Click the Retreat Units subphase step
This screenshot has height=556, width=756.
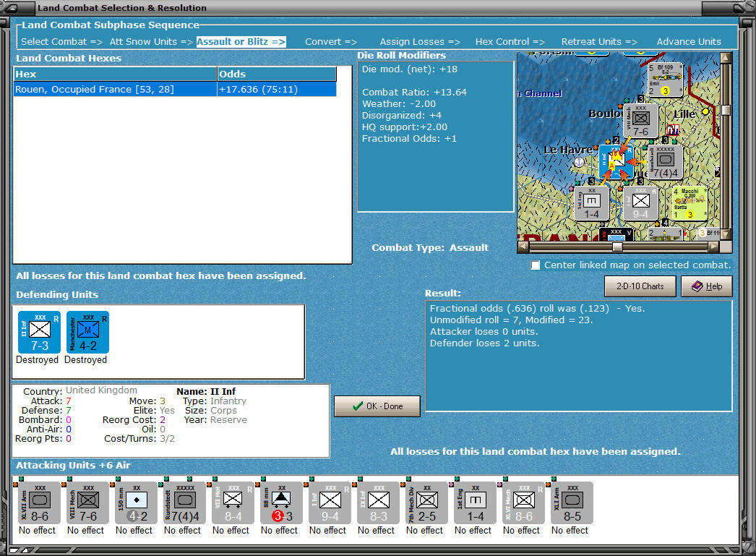[x=599, y=42]
